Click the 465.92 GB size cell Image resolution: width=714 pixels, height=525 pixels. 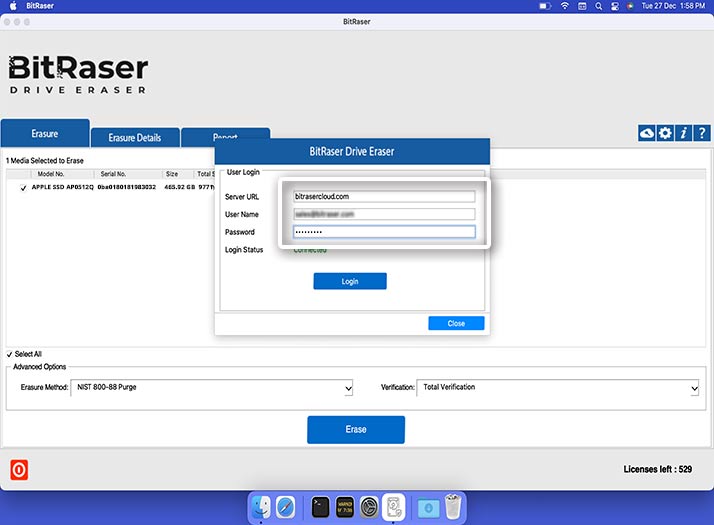(179, 187)
